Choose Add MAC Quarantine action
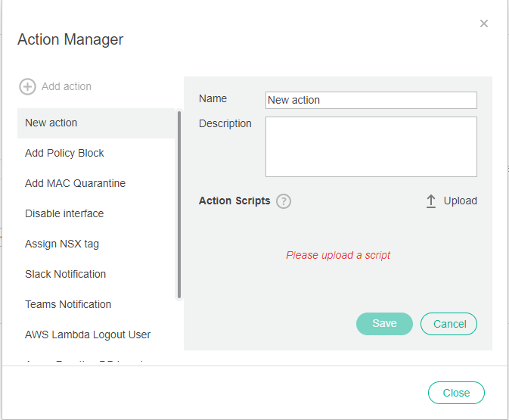This screenshot has width=509, height=420. [75, 183]
